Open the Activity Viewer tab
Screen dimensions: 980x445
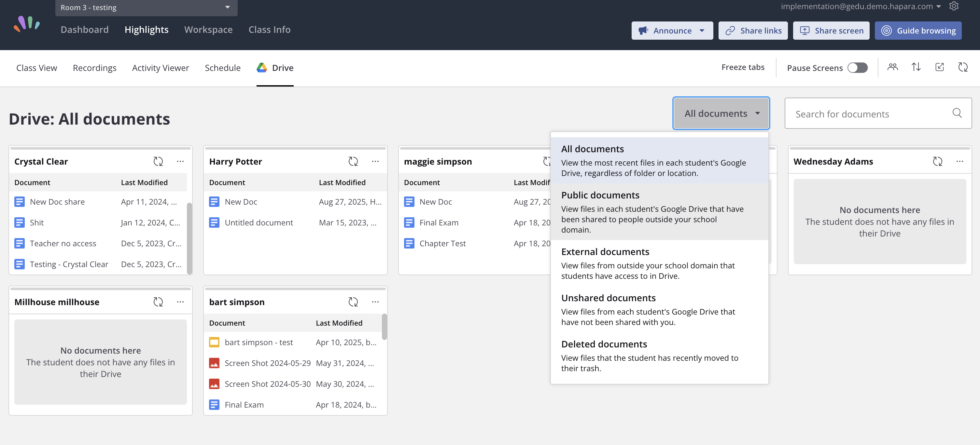161,68
